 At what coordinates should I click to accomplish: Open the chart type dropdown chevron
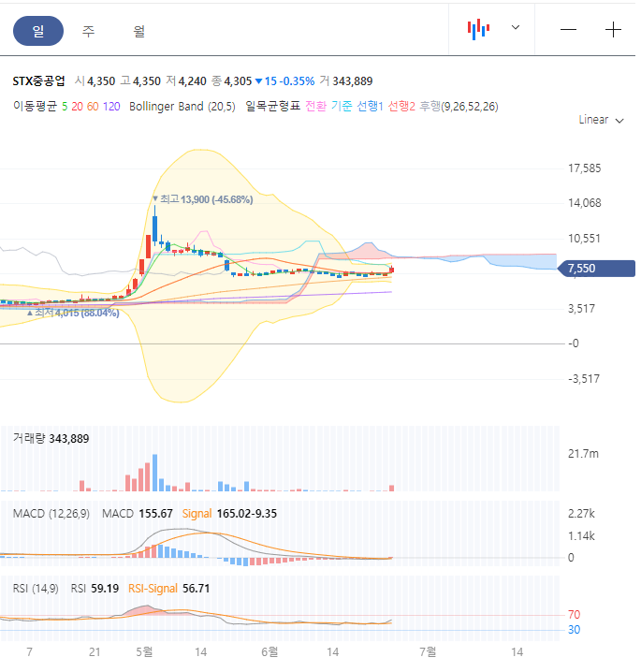[516, 27]
